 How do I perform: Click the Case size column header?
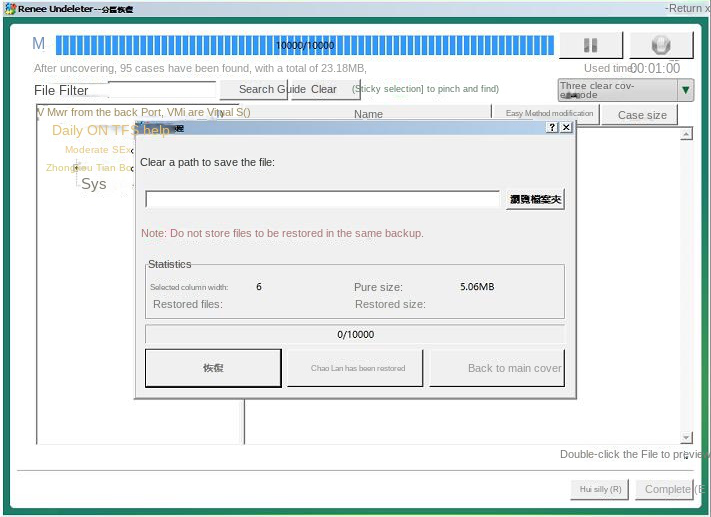click(642, 115)
